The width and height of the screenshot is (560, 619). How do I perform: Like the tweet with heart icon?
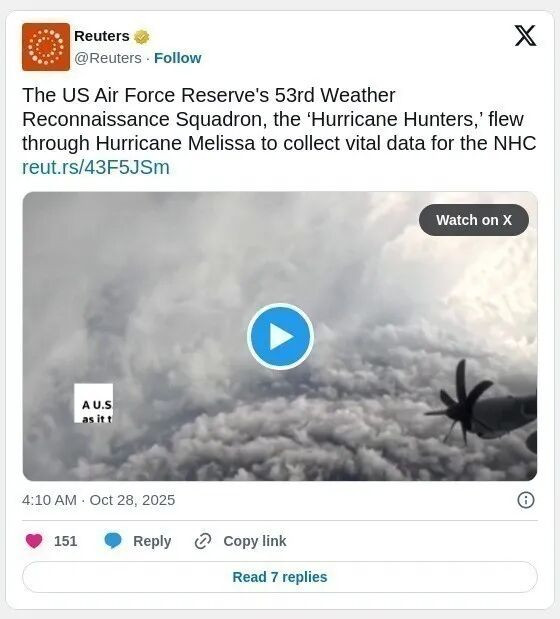pyautogui.click(x=34, y=540)
